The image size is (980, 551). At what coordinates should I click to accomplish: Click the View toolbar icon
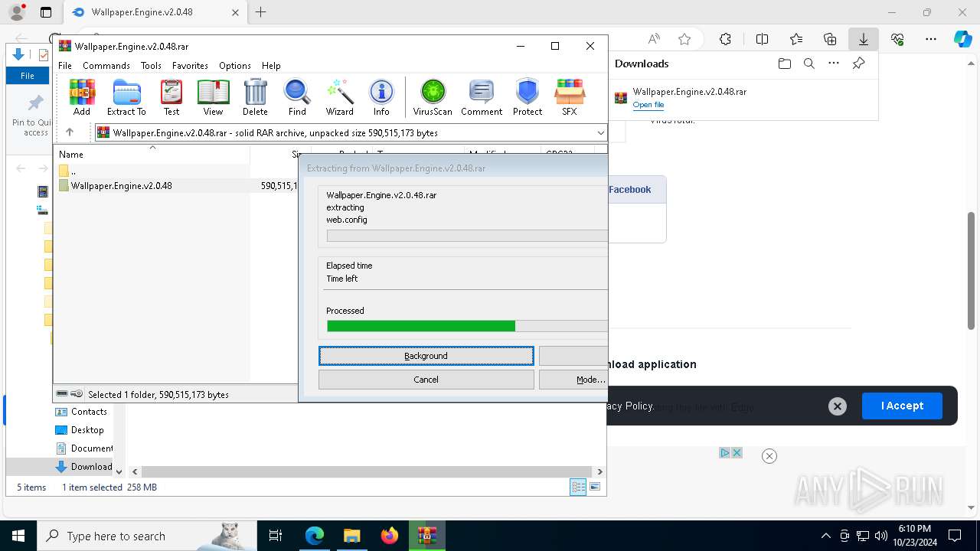pos(213,97)
